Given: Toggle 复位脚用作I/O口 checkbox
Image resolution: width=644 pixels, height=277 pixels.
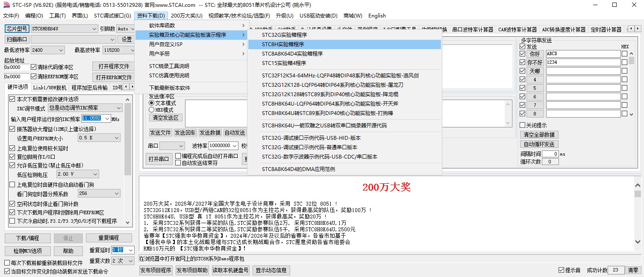Looking at the screenshot, I should click(x=12, y=157).
